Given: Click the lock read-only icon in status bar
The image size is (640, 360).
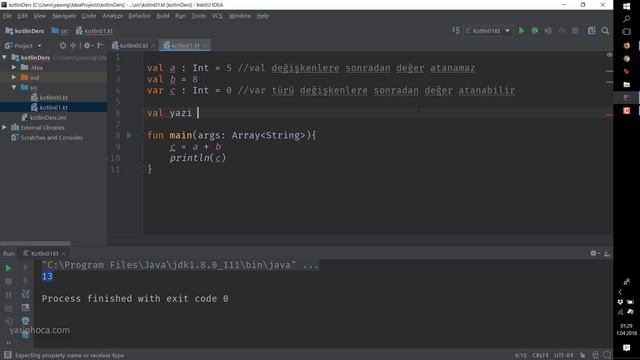Looking at the screenshot, I should [582, 355].
